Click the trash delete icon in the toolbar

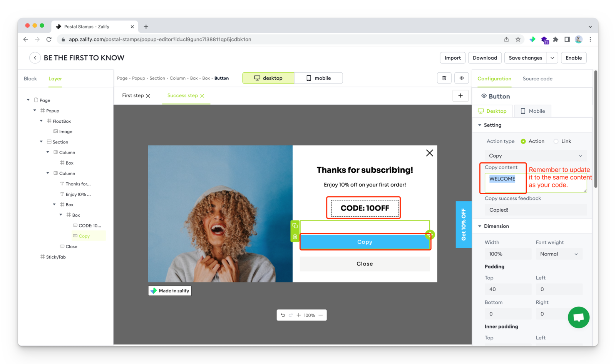(444, 78)
